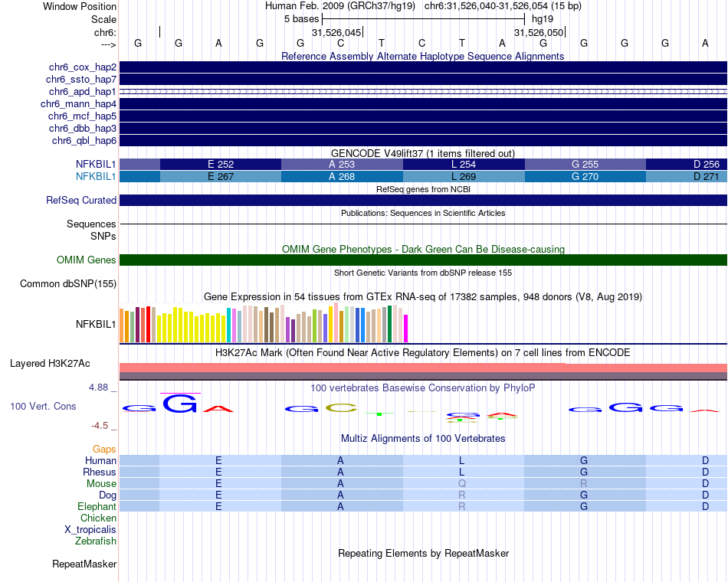Click the NFKBIL1 GTEx track label
The image size is (728, 582).
point(96,324)
